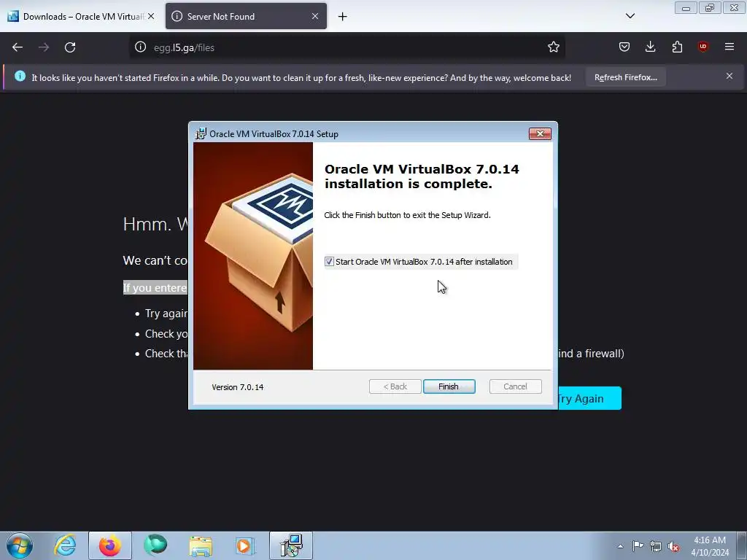Click the disabled Back button in Setup
The height and width of the screenshot is (560, 747).
tap(395, 386)
